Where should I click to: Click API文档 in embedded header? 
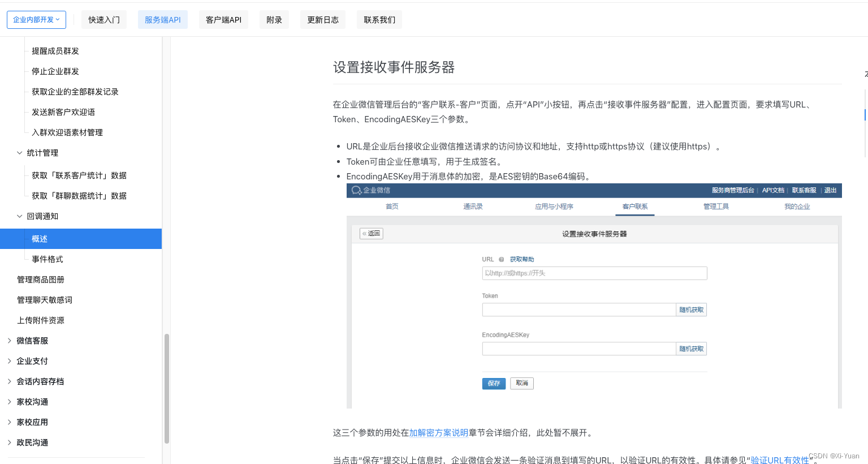[773, 190]
